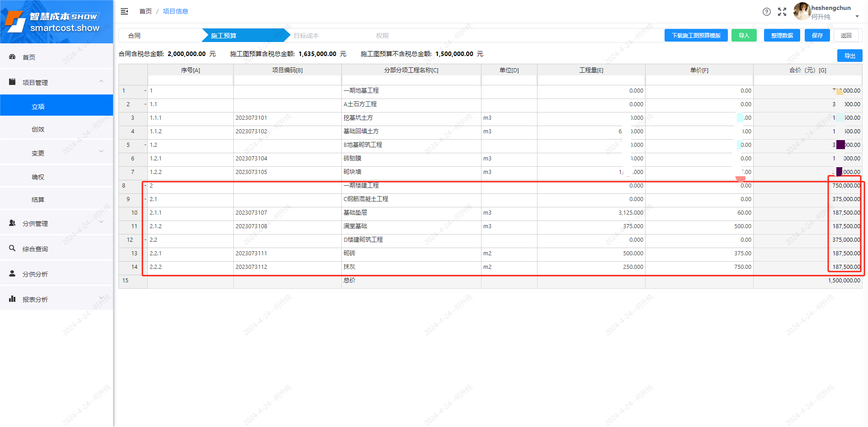868x427 pixels.
Task: Click the 首页 dashboard icon in sidebar
Action: click(x=12, y=57)
